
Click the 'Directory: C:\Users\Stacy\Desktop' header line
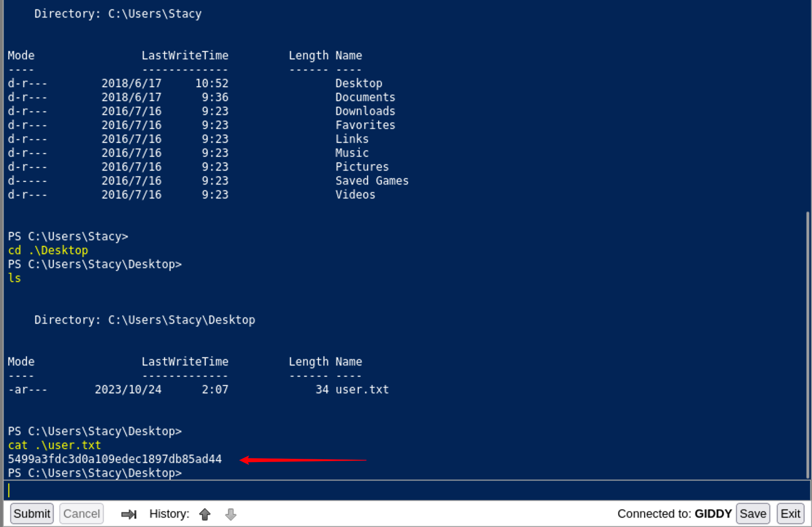(145, 320)
